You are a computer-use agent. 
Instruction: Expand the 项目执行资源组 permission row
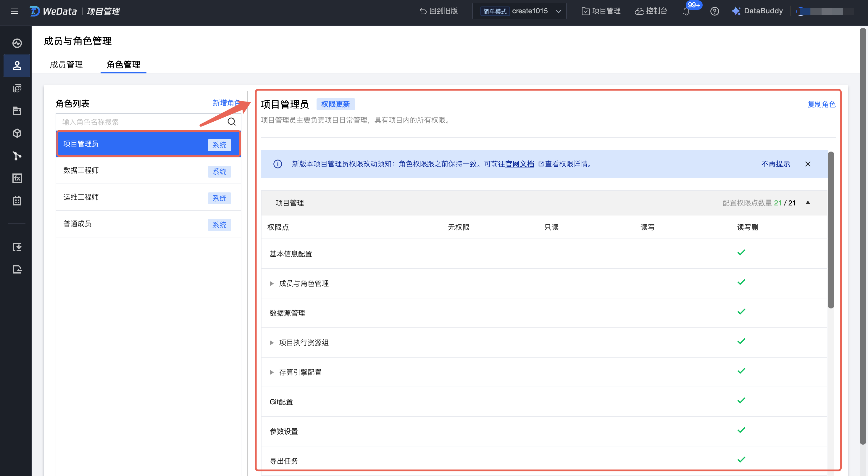click(272, 343)
